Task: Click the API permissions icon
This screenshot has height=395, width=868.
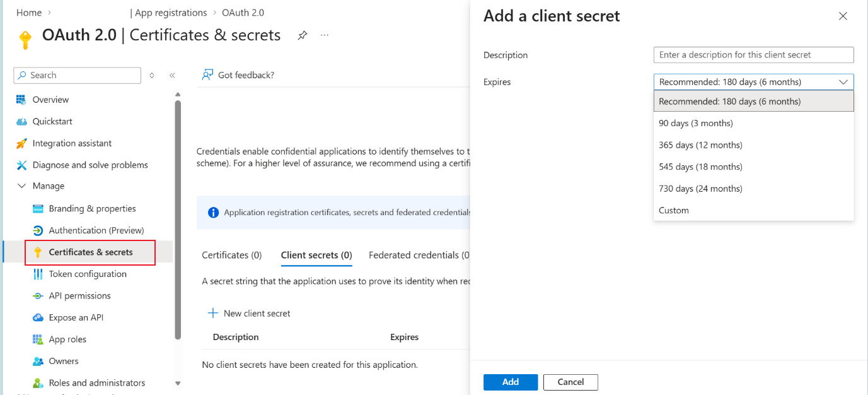Action: 38,296
